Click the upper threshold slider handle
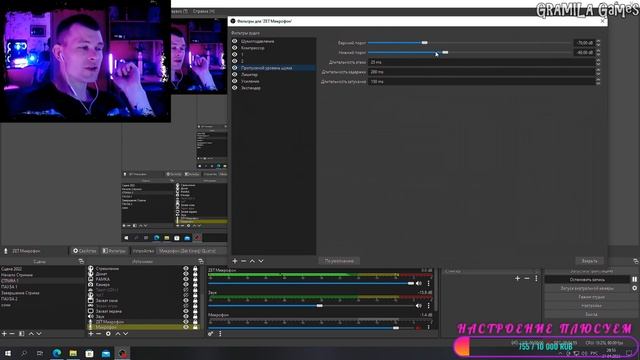This screenshot has height=360, width=640. pos(424,42)
